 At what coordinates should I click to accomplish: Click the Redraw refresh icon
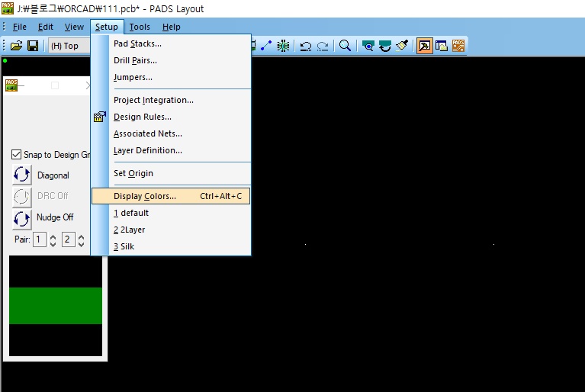(385, 46)
